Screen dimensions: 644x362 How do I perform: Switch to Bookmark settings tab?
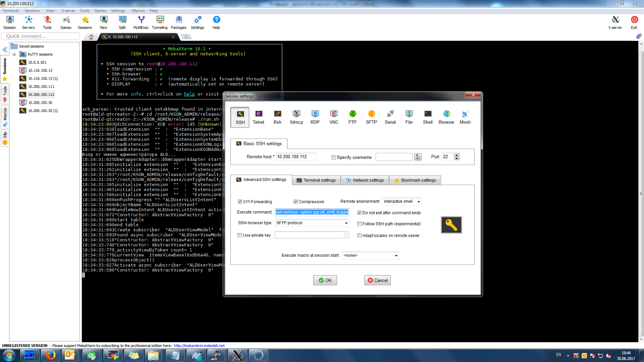point(415,180)
